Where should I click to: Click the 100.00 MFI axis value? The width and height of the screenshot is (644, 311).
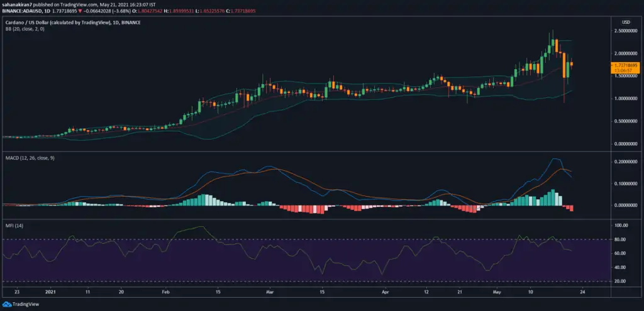coord(622,226)
